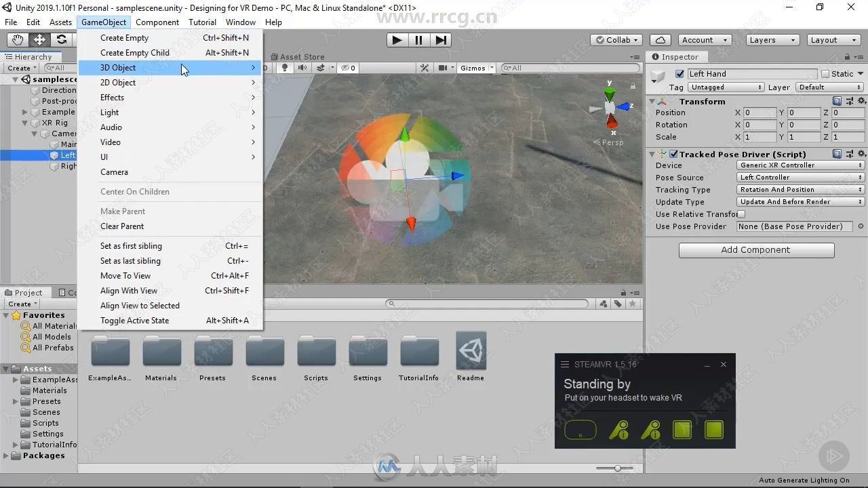Image resolution: width=868 pixels, height=488 pixels.
Task: Click the first SteamVR controller status icon
Action: 618,430
